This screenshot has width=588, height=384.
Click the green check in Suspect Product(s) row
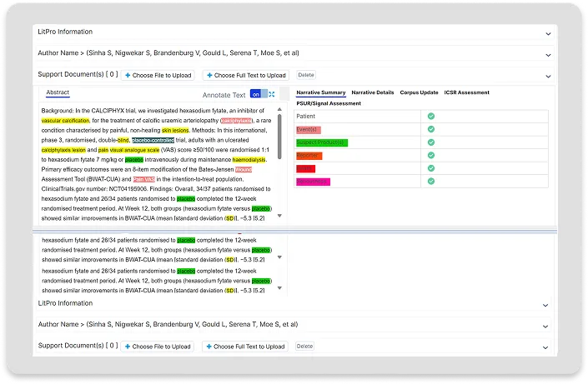[431, 142]
